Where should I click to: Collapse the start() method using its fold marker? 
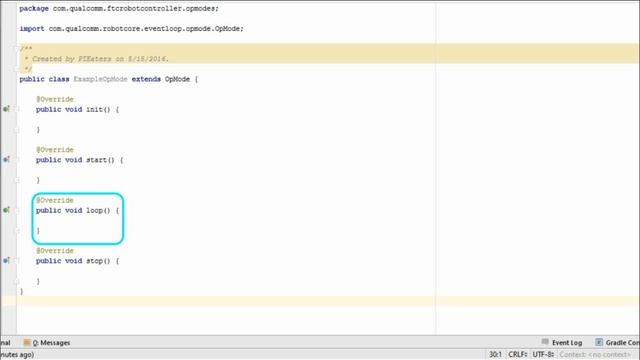(17, 160)
